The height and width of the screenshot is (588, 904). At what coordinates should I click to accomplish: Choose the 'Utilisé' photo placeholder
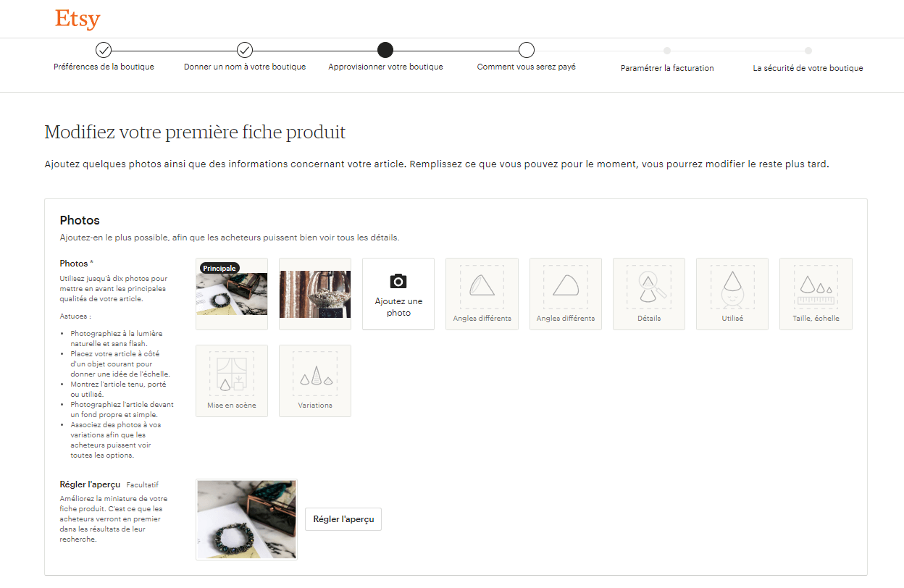point(732,293)
